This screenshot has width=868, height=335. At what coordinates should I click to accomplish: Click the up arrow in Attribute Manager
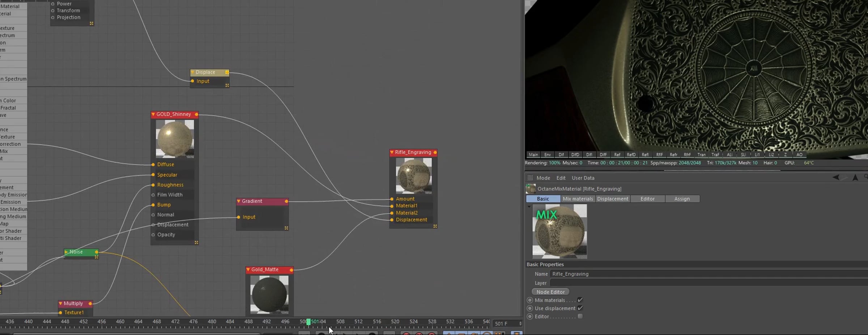click(855, 177)
